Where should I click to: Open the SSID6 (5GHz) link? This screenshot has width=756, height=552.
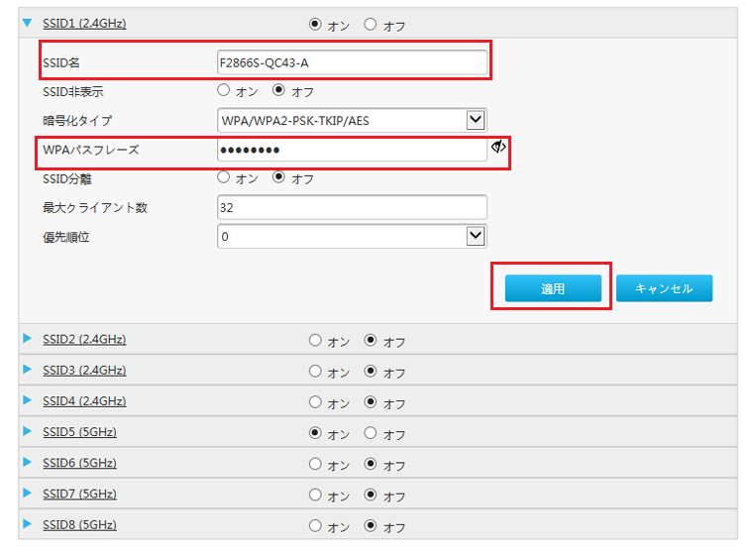point(79,463)
